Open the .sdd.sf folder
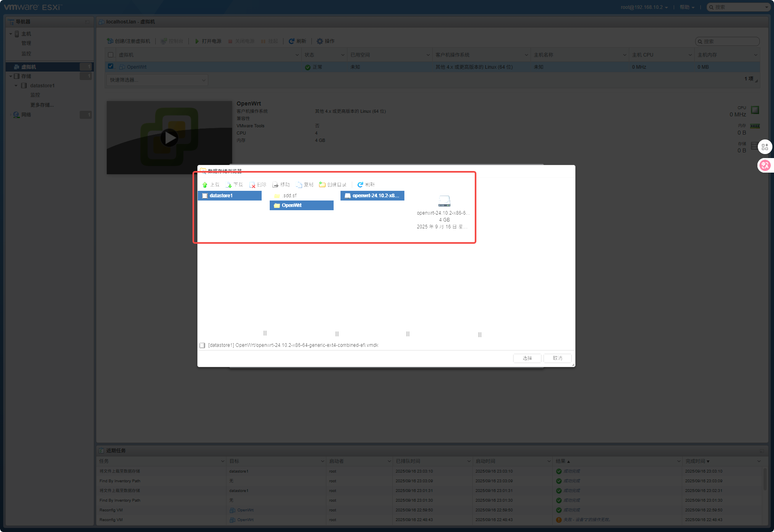Viewport: 774px width, 532px height. (302, 196)
